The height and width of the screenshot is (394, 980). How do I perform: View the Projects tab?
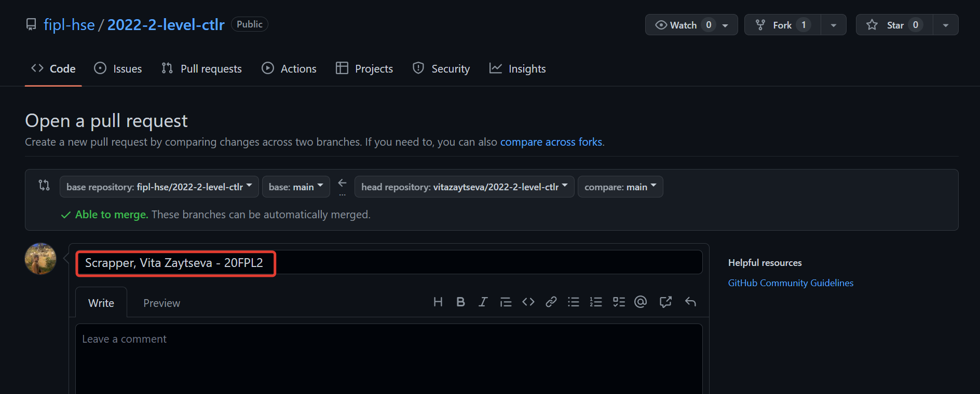point(364,68)
